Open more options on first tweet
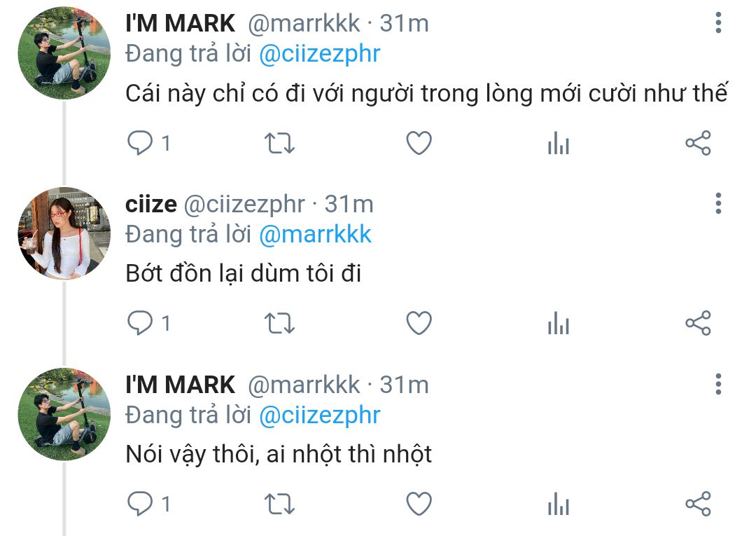This screenshot has height=536, width=756. click(x=718, y=22)
